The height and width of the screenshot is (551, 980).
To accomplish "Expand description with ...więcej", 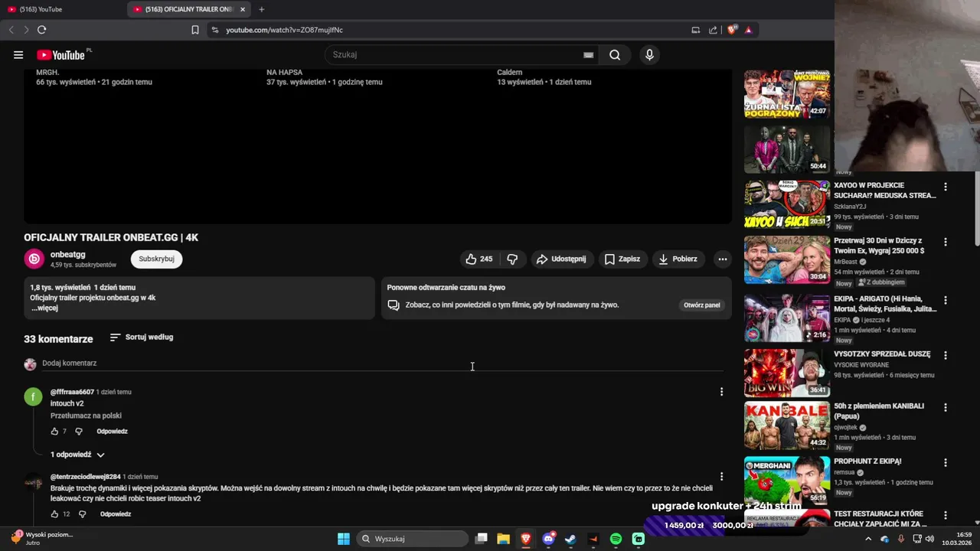I will [44, 308].
